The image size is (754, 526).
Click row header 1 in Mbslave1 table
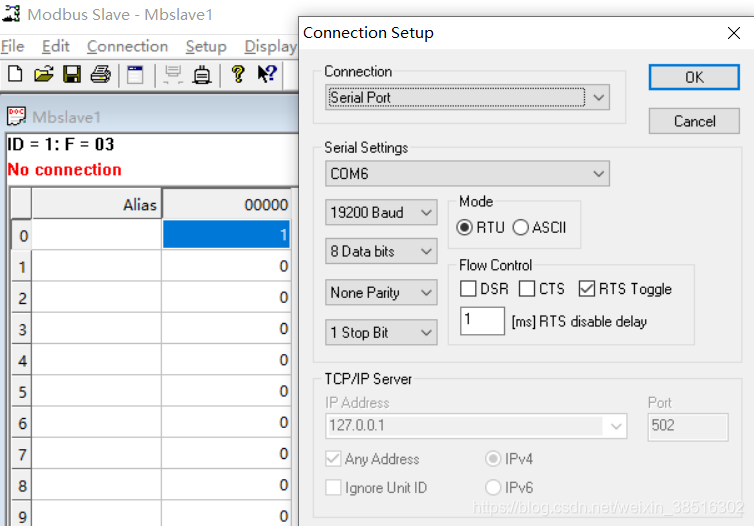pyautogui.click(x=22, y=266)
